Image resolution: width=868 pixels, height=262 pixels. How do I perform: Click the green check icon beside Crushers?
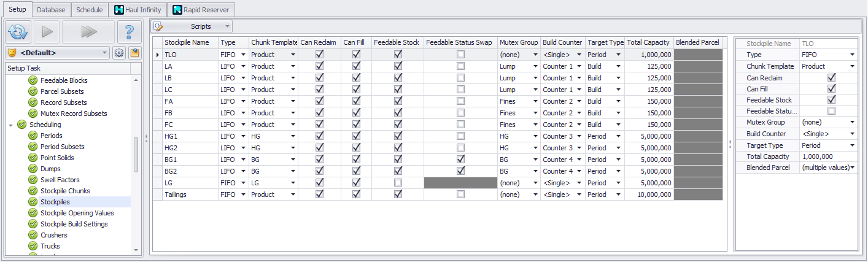(x=33, y=235)
